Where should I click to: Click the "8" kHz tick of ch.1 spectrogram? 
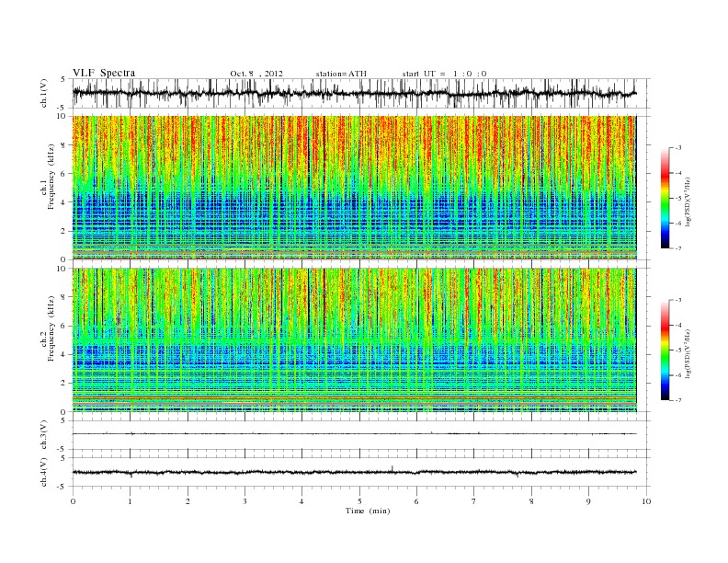(x=63, y=145)
